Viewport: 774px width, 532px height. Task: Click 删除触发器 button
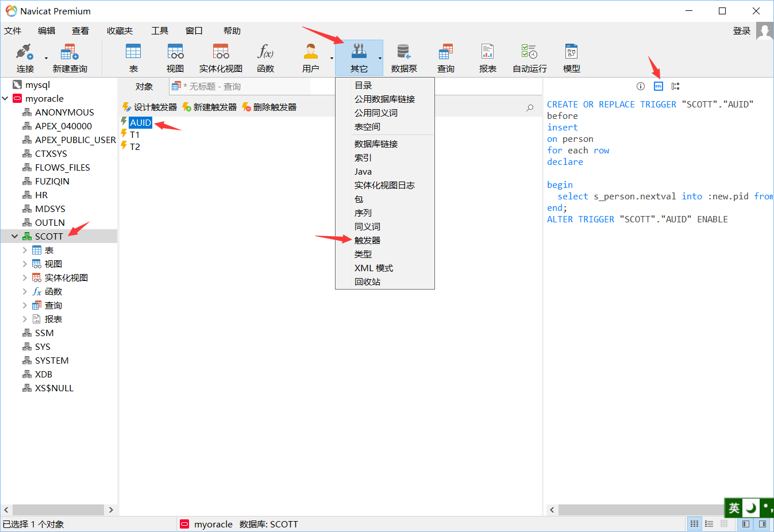(x=269, y=107)
